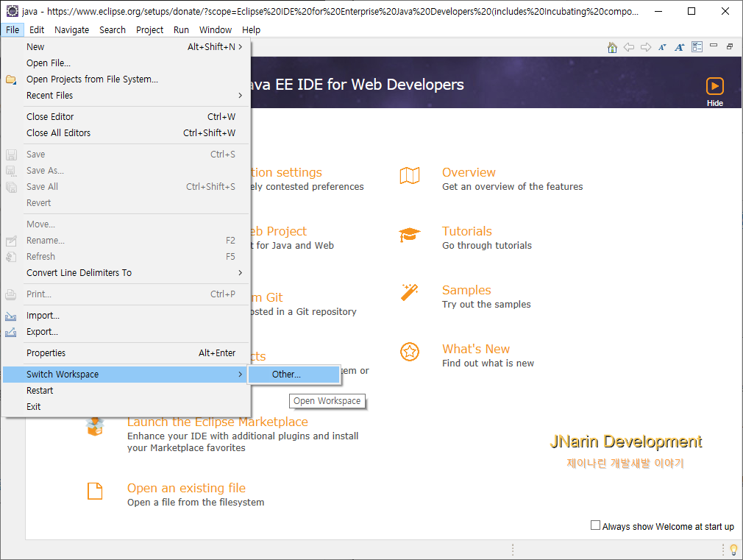Viewport: 743px width, 560px height.
Task: Choose Open File... from File menu
Action: 127,63
